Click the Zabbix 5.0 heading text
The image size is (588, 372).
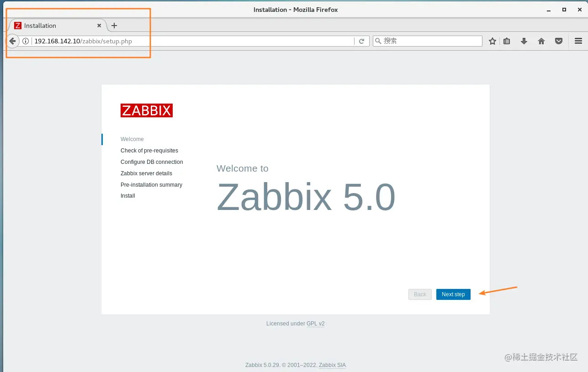click(306, 197)
